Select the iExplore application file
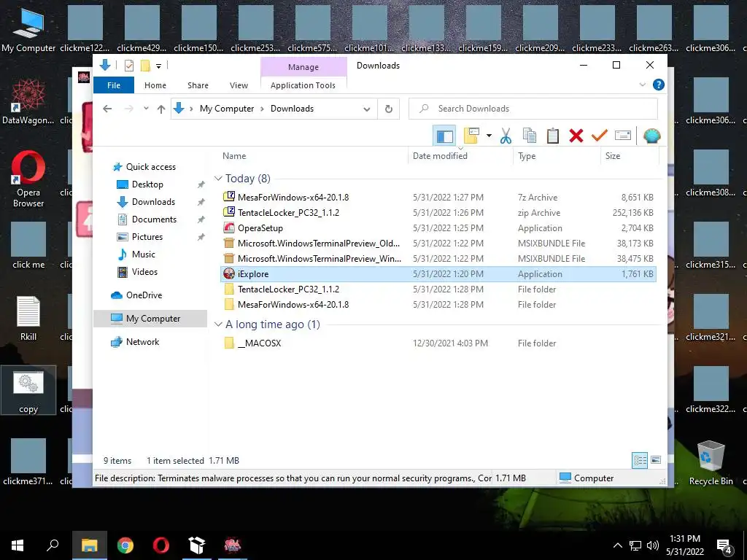The height and width of the screenshot is (560, 747). [x=438, y=274]
